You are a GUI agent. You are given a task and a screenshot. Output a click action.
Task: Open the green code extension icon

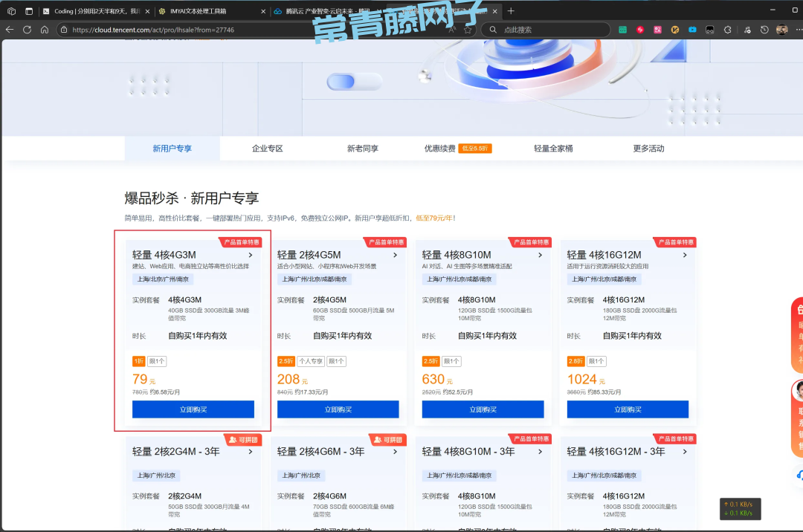(623, 30)
